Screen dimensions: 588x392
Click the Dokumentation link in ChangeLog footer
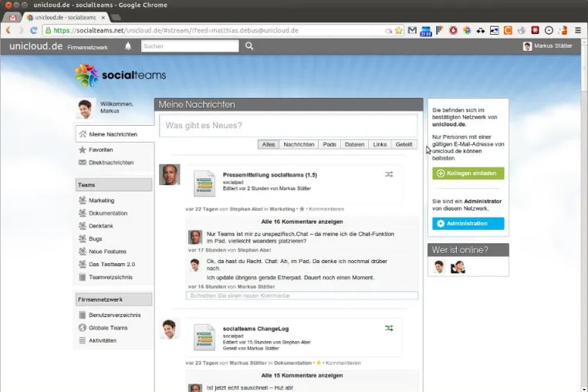[293, 363]
